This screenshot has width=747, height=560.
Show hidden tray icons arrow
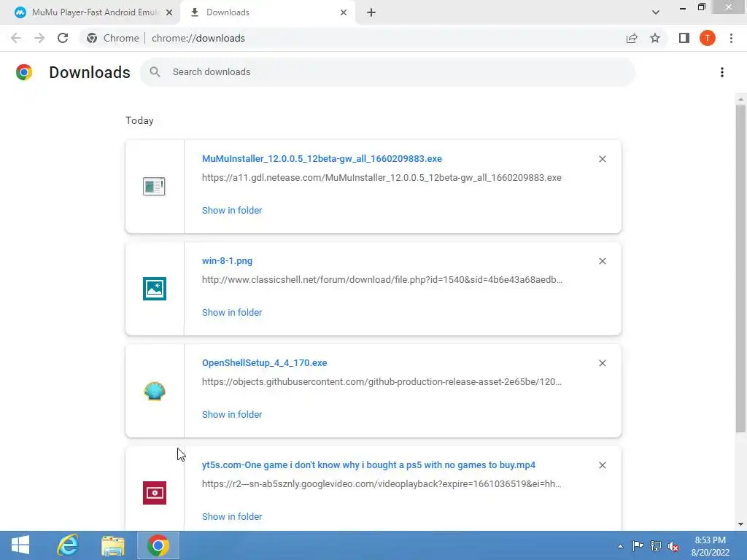tap(620, 546)
